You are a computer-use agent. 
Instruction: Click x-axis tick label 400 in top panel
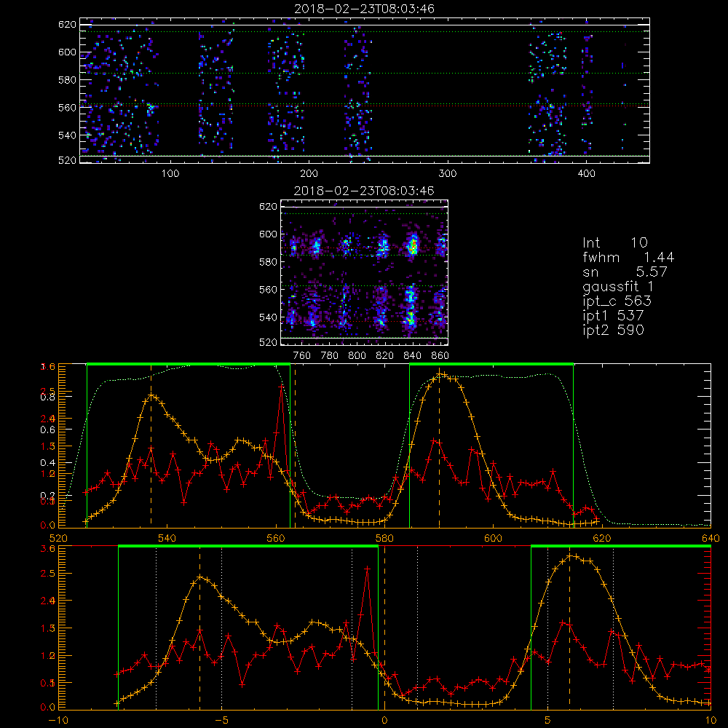pos(586,174)
